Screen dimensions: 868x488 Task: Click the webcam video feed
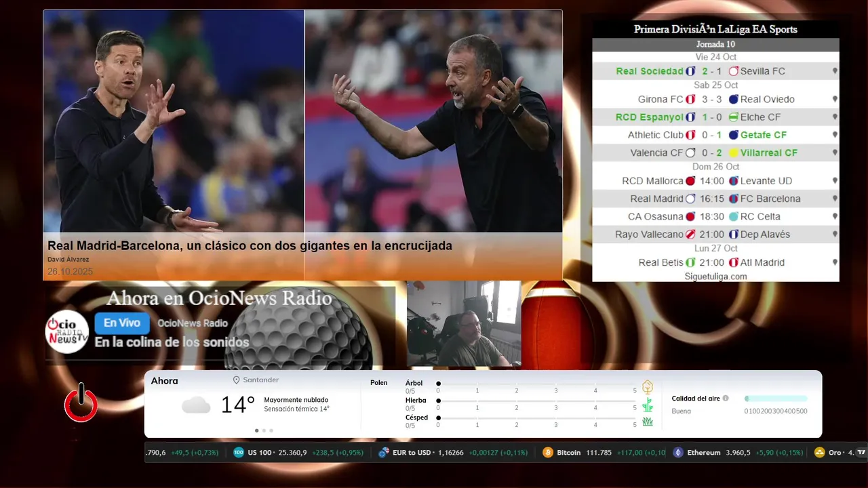click(x=464, y=323)
